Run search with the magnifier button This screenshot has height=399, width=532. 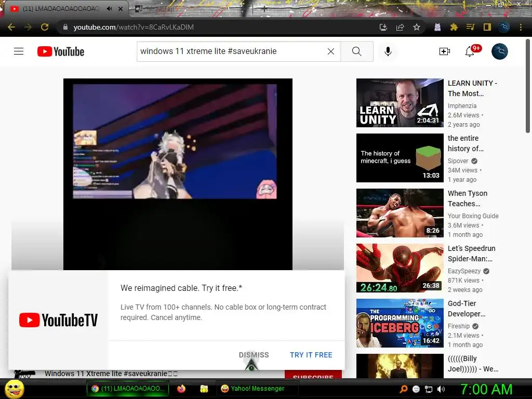(x=357, y=51)
